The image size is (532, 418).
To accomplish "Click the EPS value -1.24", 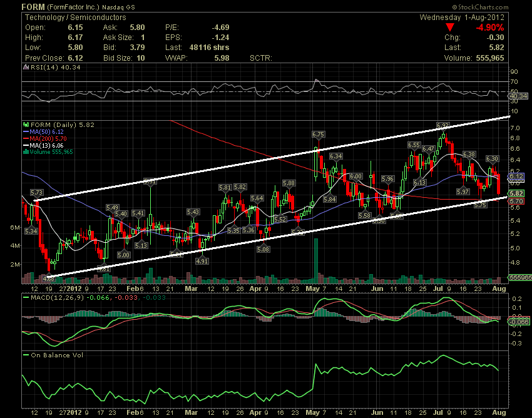I will [220, 38].
